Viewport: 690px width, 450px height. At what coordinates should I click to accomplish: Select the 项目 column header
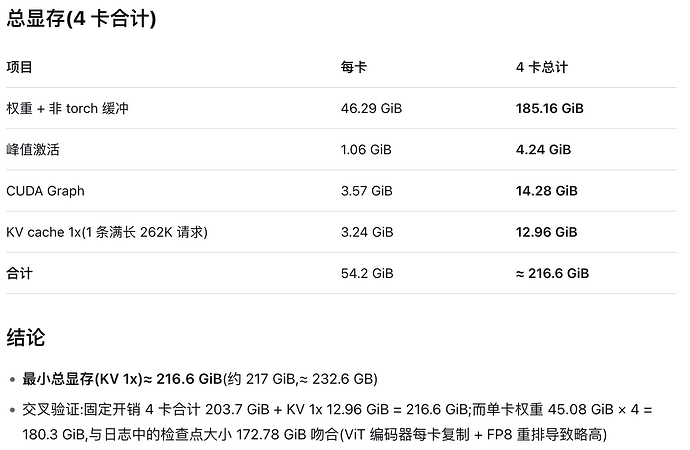pos(19,67)
